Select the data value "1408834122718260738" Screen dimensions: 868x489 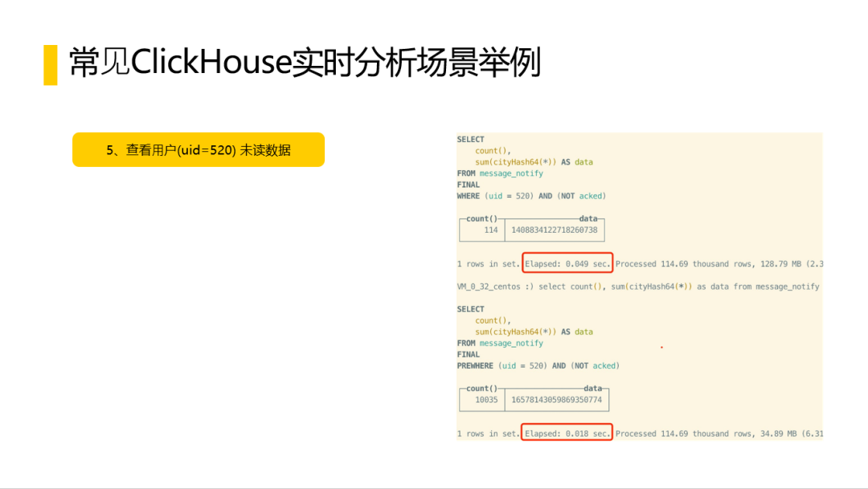coord(554,230)
